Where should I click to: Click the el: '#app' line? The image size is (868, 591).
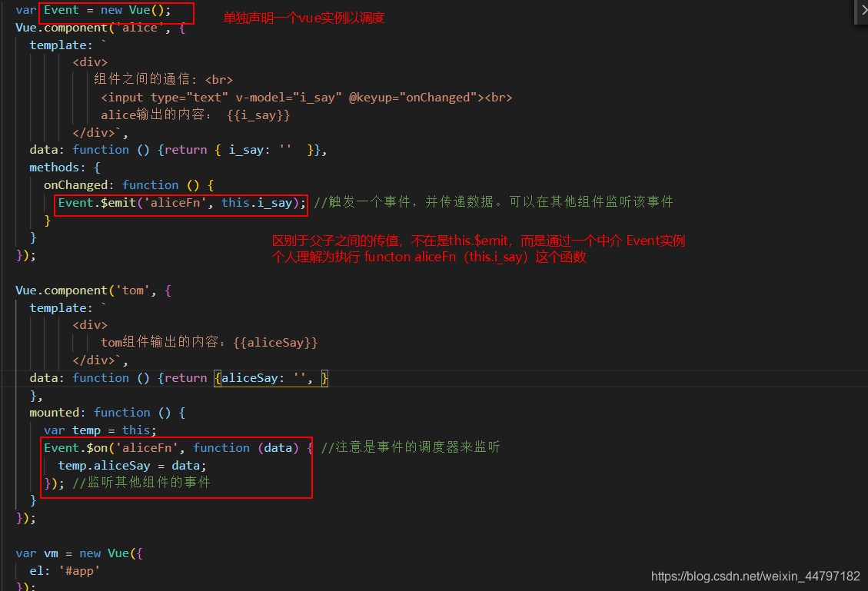pyautogui.click(x=65, y=570)
